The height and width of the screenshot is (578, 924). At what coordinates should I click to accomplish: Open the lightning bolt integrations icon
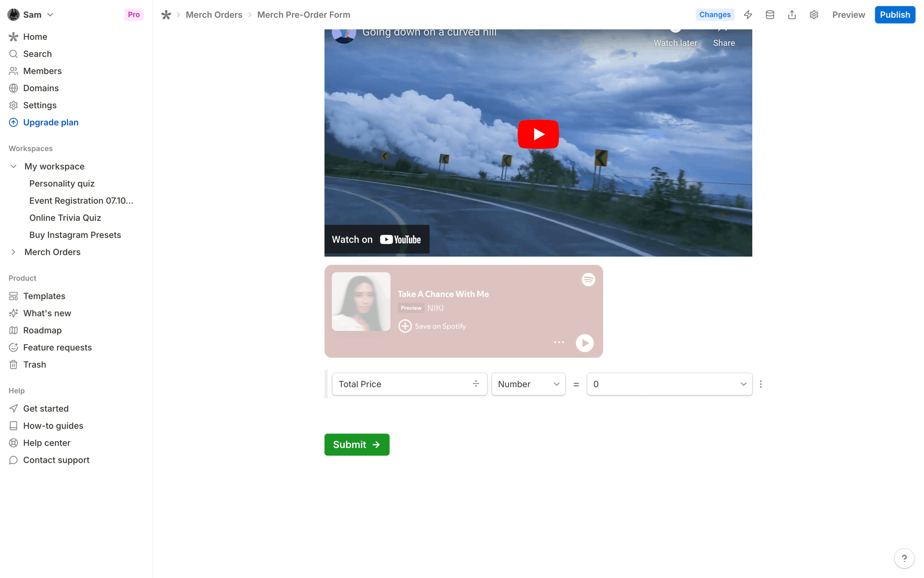748,15
